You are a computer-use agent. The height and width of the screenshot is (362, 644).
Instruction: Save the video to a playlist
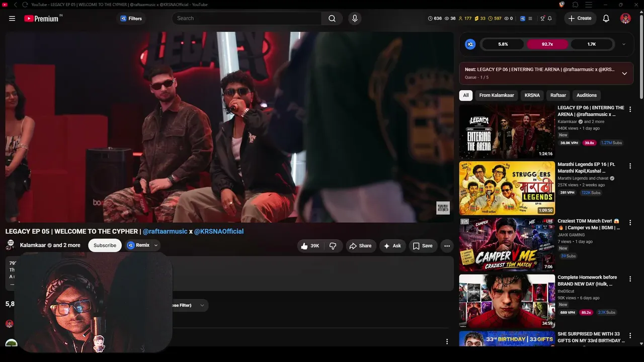pyautogui.click(x=423, y=246)
